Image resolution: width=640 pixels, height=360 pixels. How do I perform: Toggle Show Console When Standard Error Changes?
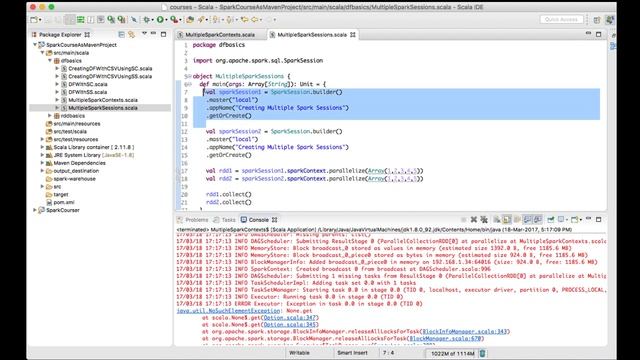538,220
